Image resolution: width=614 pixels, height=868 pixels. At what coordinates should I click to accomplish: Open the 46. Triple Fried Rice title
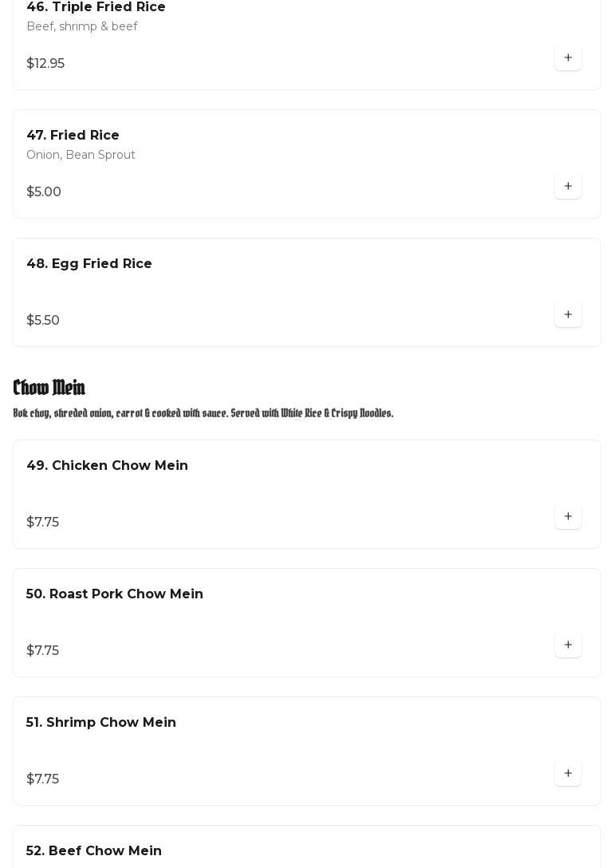(96, 7)
